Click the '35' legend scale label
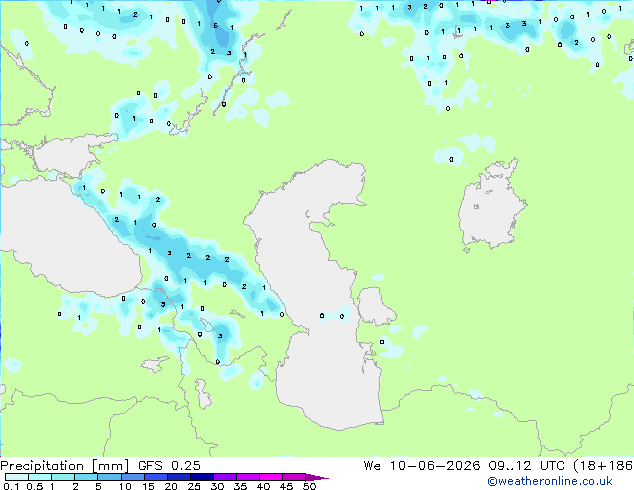The height and width of the screenshot is (490, 634). pyautogui.click(x=240, y=486)
